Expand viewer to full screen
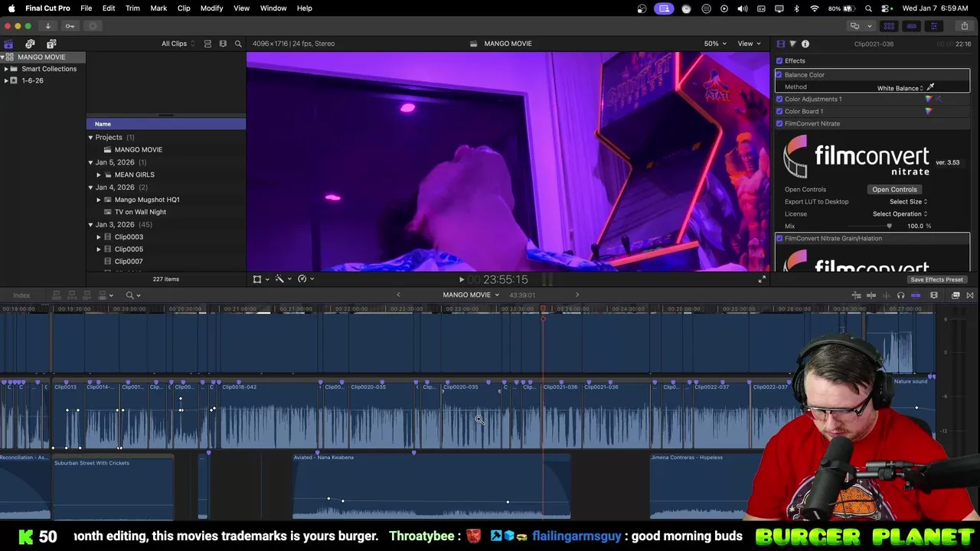This screenshot has height=551, width=980. pyautogui.click(x=762, y=279)
